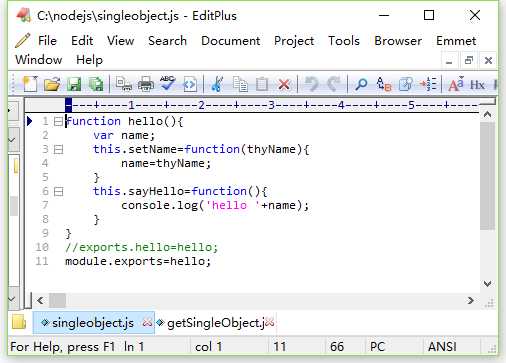
Task: Click the Save All toolbar icon
Action: (96, 84)
